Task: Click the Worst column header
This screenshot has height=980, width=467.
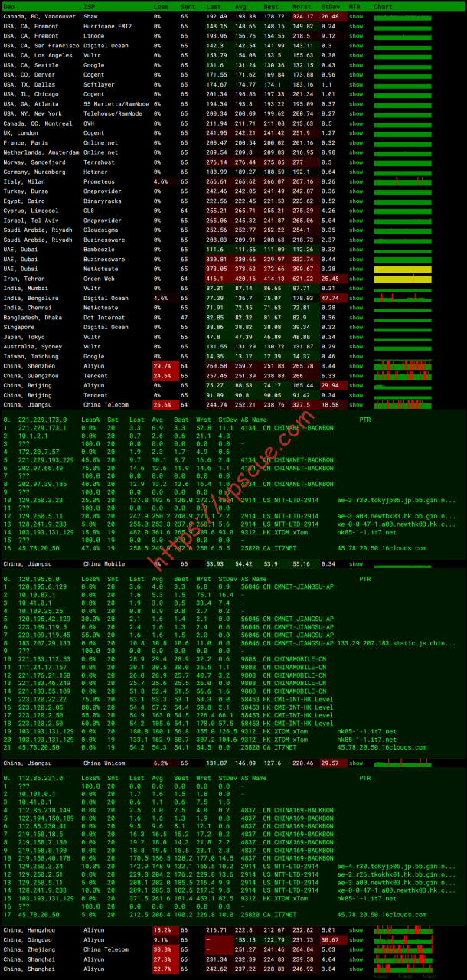Action: click(301, 6)
